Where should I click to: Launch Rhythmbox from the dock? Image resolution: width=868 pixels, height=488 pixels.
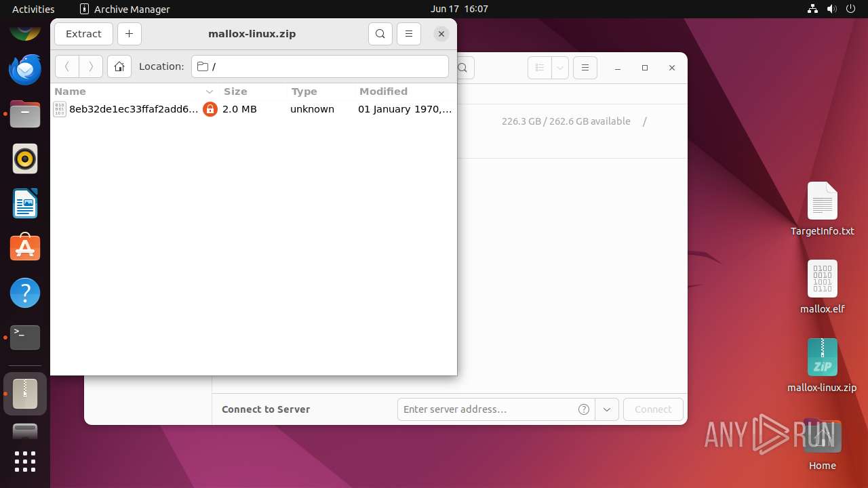(x=25, y=159)
